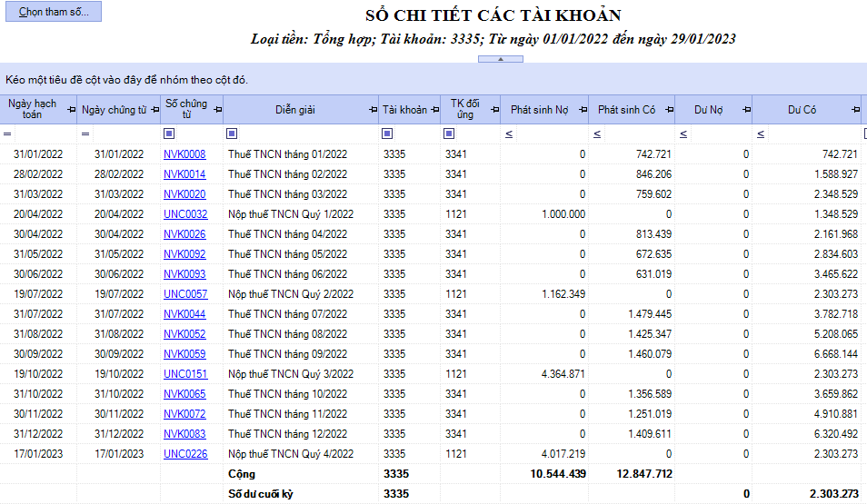Sort by Số chứng từ column header
Screen dimensions: 867x504
click(185, 110)
